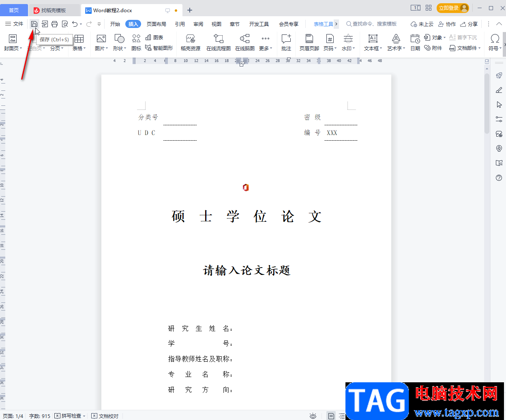Click the search commands and templates field
The width and height of the screenshot is (506, 420).
click(372, 24)
